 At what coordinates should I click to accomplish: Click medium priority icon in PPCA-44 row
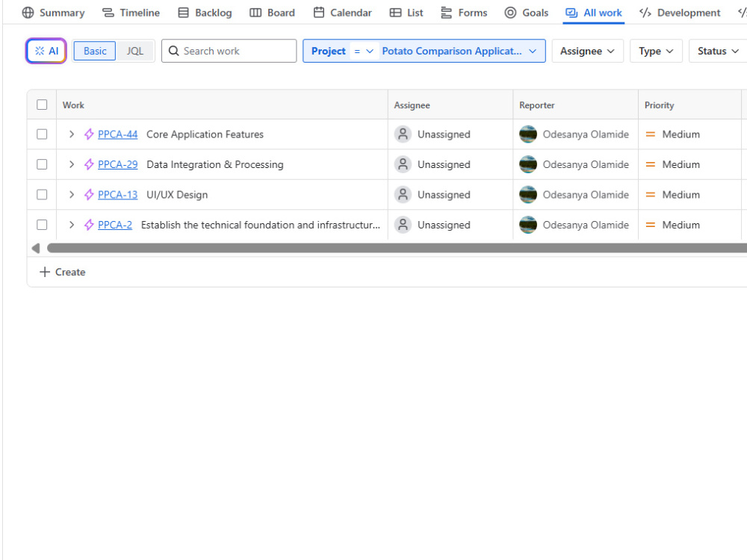[651, 134]
